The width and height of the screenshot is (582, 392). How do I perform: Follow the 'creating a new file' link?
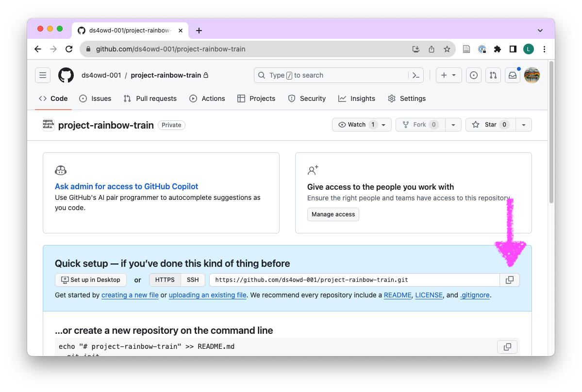pos(130,295)
